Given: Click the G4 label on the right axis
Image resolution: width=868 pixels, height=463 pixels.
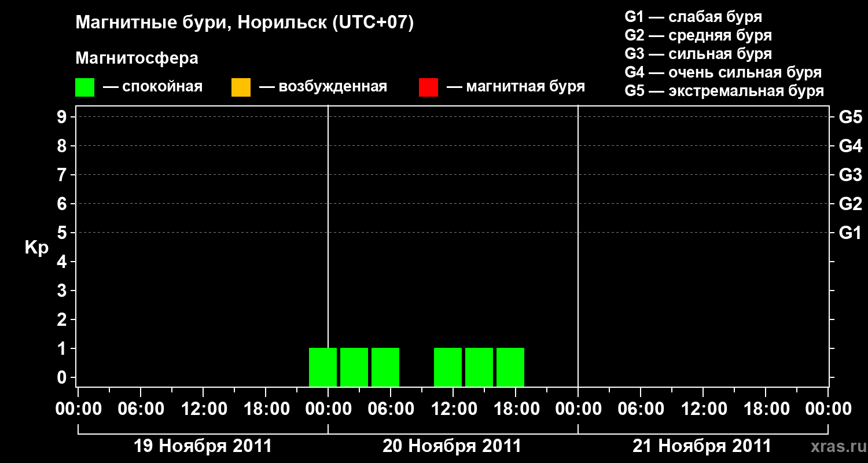Looking at the screenshot, I should click(850, 146).
